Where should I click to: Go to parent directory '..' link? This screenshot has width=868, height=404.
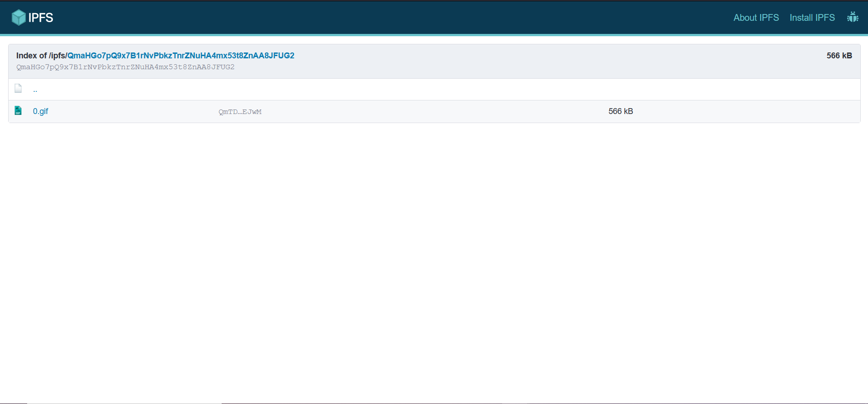pos(35,90)
